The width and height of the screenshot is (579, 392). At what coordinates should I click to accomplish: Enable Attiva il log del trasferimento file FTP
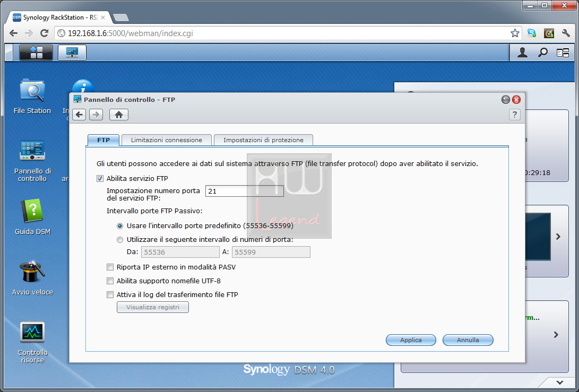click(110, 294)
